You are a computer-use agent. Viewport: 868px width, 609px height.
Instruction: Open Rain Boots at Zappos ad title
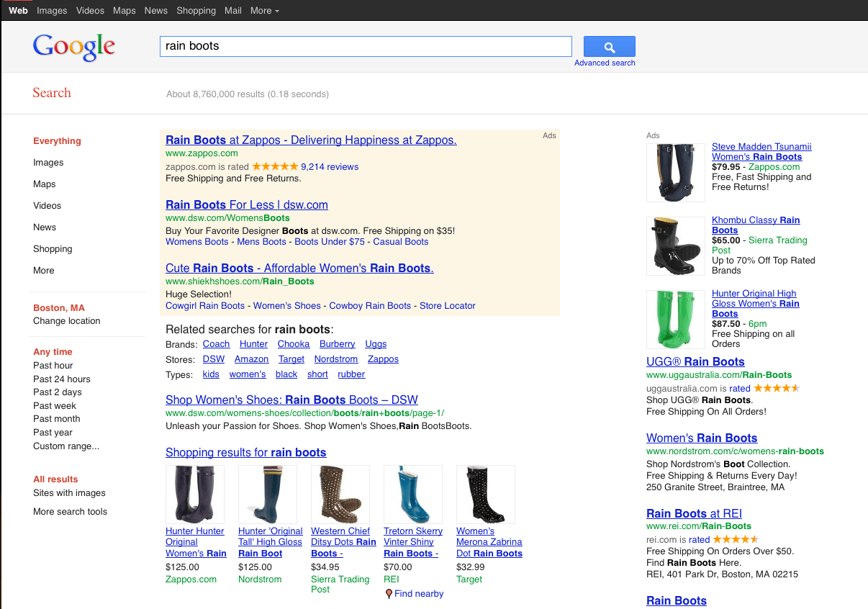click(x=311, y=140)
